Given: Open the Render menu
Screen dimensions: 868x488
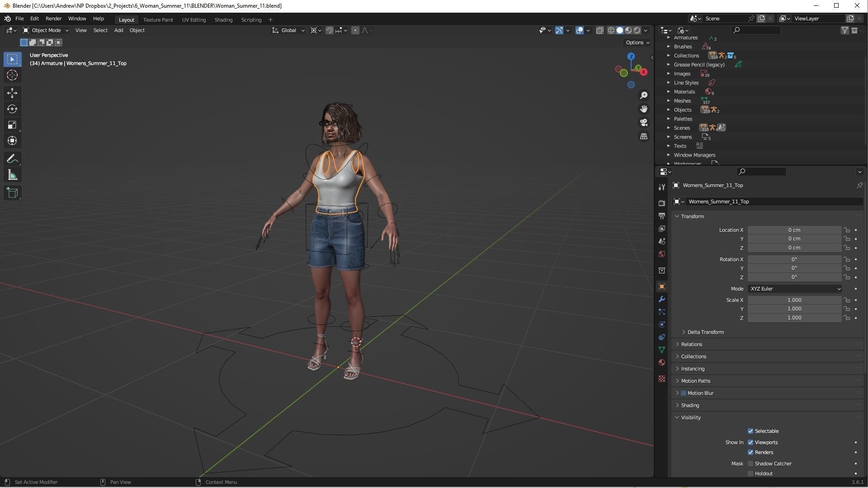Looking at the screenshot, I should 53,19.
